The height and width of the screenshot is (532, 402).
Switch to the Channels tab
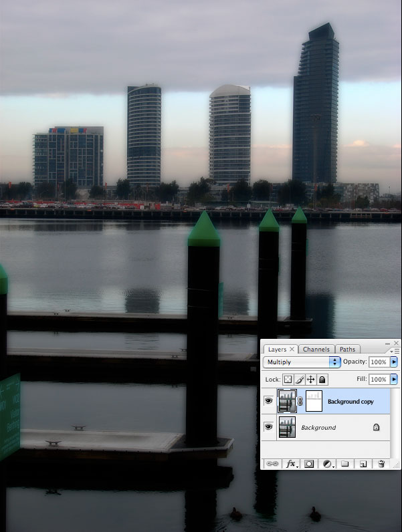tap(316, 349)
